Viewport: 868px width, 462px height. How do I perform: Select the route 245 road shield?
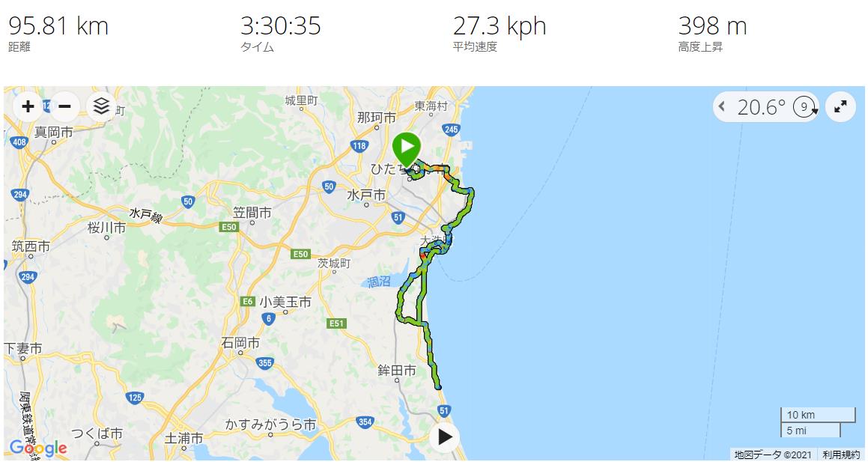451,130
